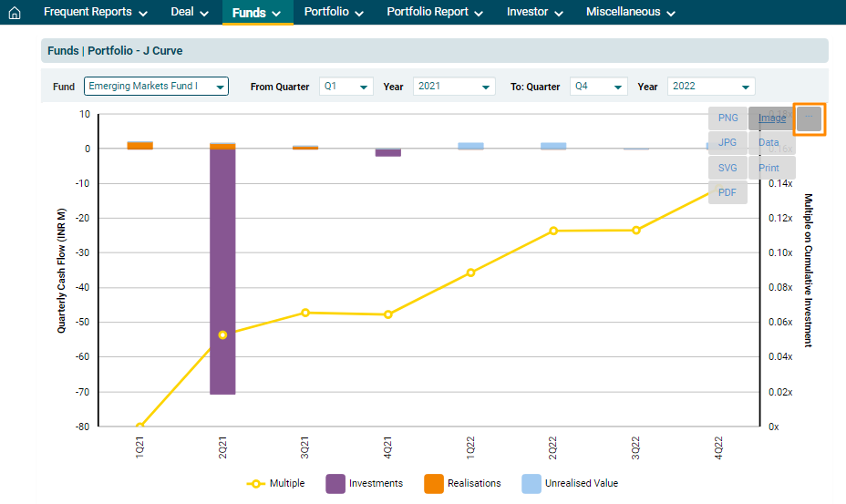Open the From Year 2021 dropdown
The width and height of the screenshot is (846, 504).
453,87
